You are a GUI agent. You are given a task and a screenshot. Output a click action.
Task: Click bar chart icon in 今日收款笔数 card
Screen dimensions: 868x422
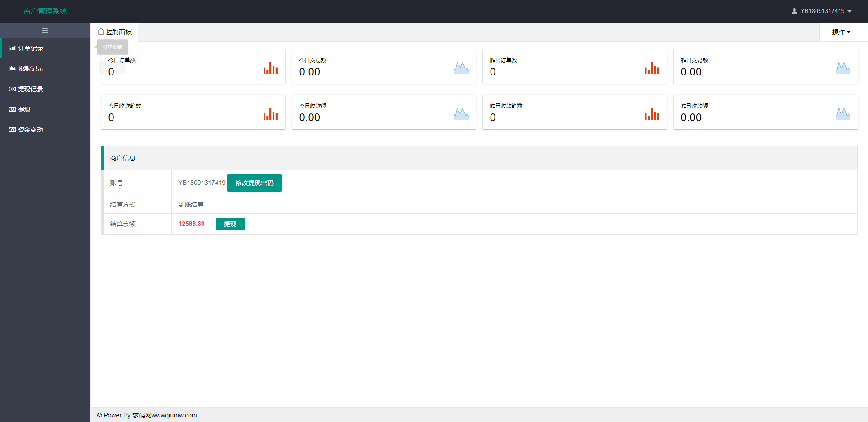coord(270,114)
